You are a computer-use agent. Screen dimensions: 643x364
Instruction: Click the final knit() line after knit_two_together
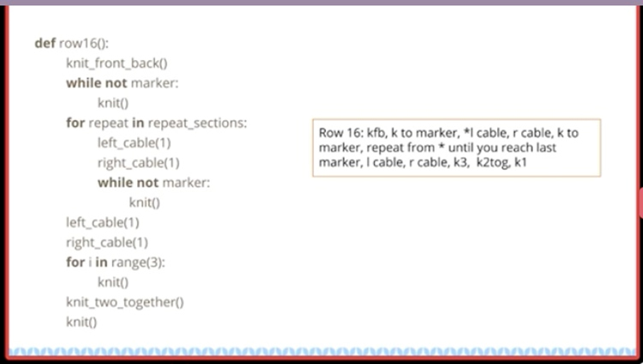(81, 322)
